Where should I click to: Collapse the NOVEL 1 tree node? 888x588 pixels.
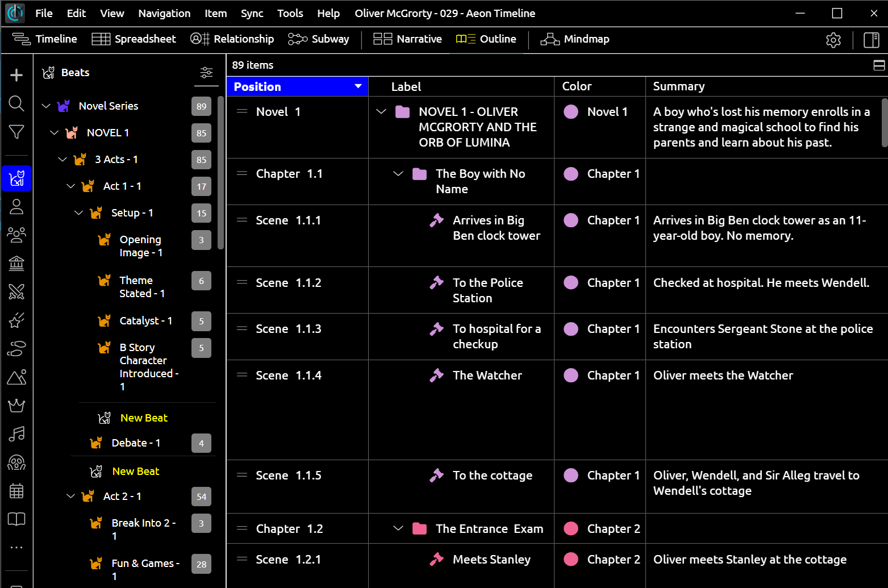coord(55,133)
